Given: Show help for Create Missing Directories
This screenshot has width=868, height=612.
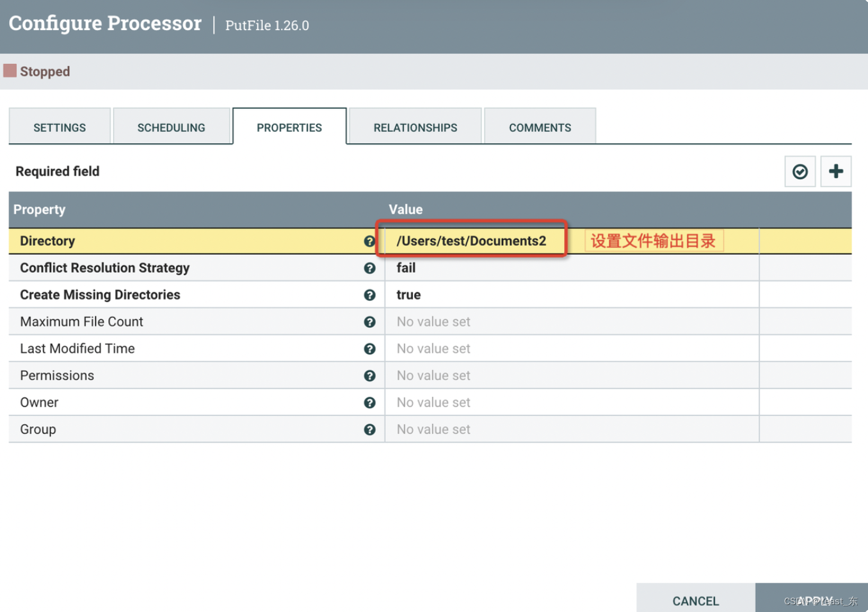Looking at the screenshot, I should point(369,295).
